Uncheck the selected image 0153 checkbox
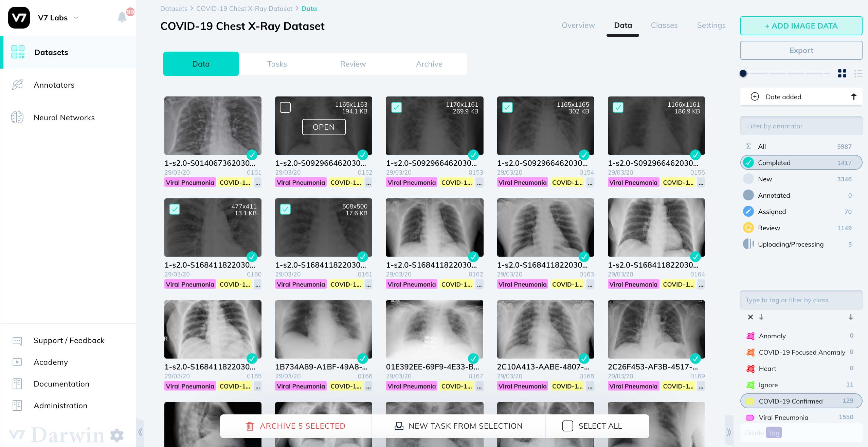Screen dimensions: 868x447 (x=396, y=107)
